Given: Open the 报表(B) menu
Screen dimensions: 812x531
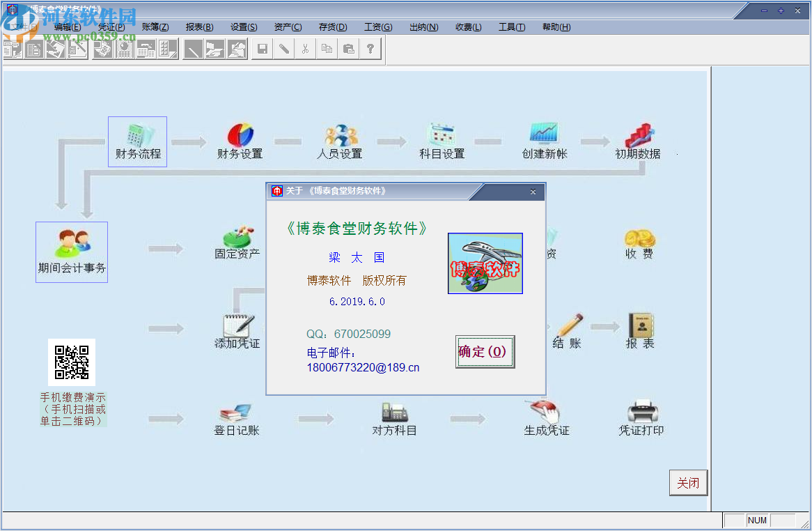Looking at the screenshot, I should click(x=199, y=27).
